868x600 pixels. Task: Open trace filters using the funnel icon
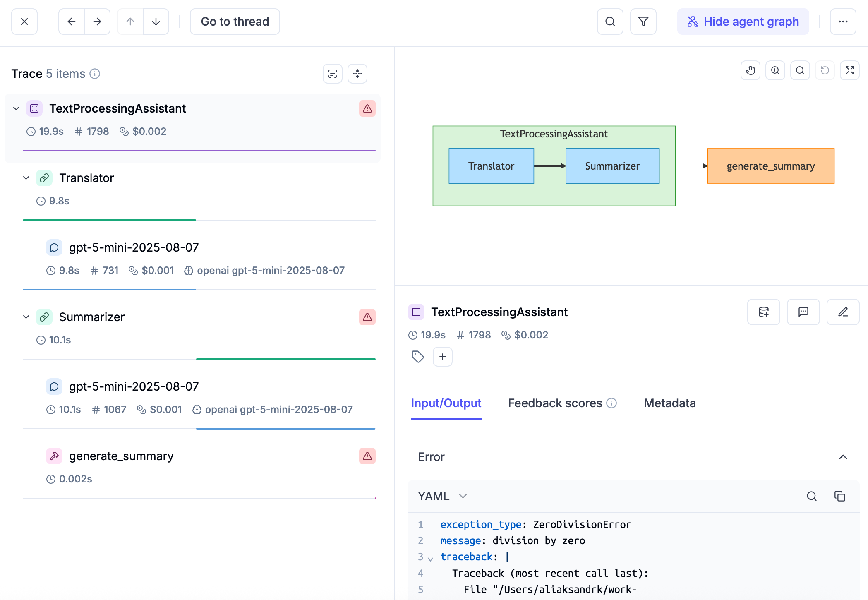click(643, 21)
